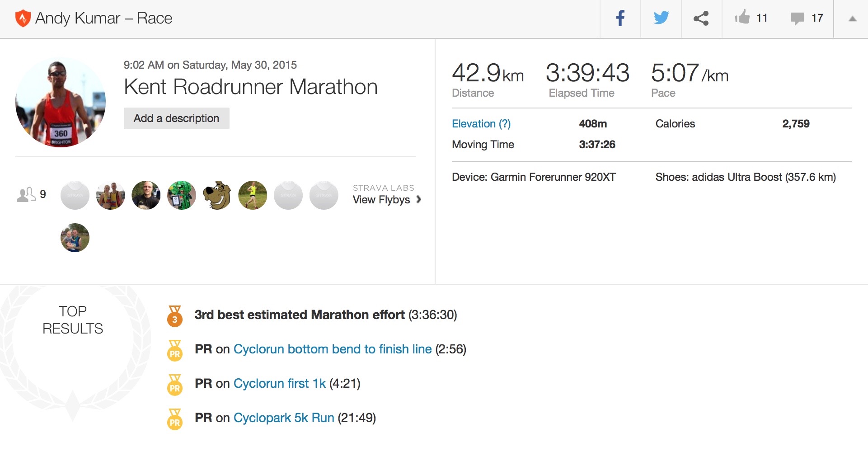
Task: Click the bronze 3rd place medal icon
Action: click(175, 316)
